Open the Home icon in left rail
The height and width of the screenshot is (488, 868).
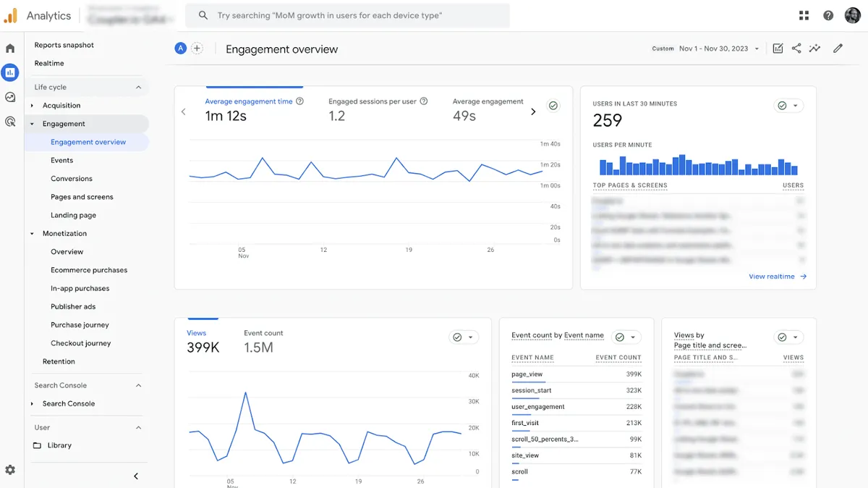click(x=10, y=49)
